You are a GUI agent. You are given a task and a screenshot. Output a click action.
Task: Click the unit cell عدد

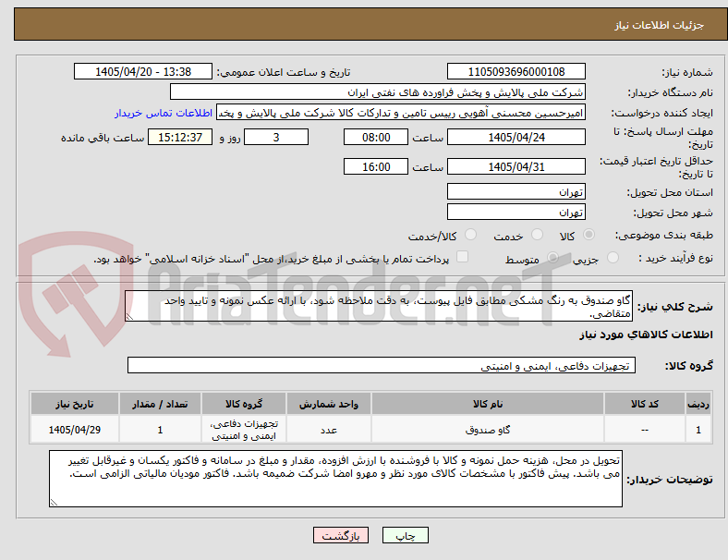329,430
